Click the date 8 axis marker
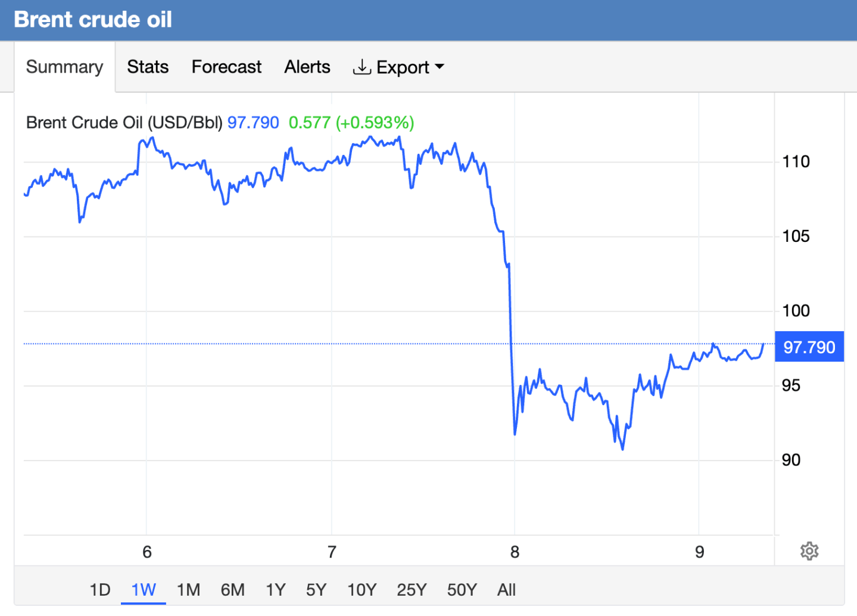The width and height of the screenshot is (857, 616). pos(515,552)
